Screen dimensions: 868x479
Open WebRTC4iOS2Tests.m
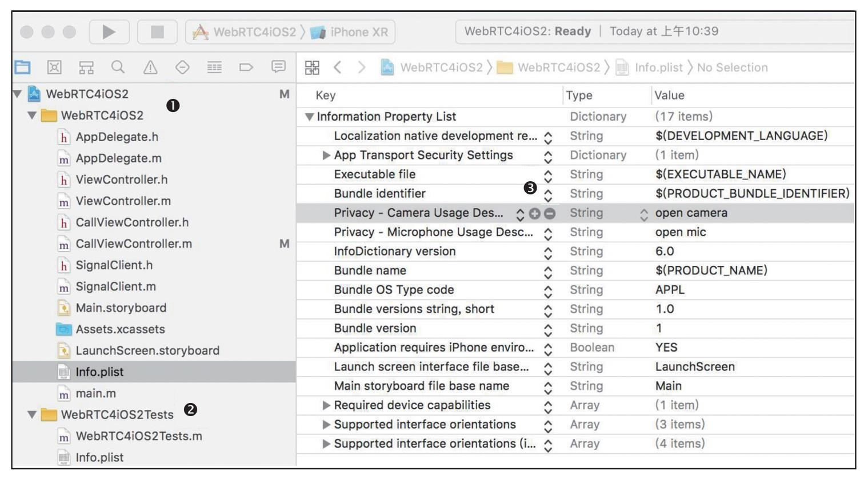130,436
